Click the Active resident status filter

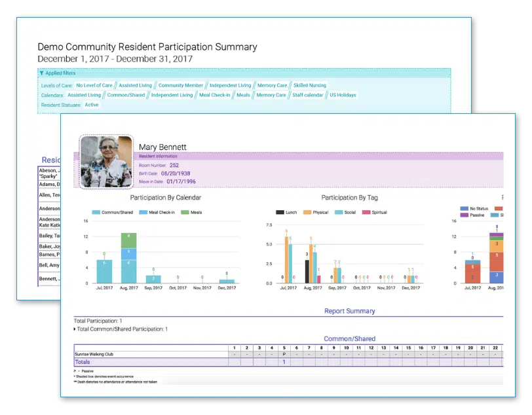coord(92,105)
